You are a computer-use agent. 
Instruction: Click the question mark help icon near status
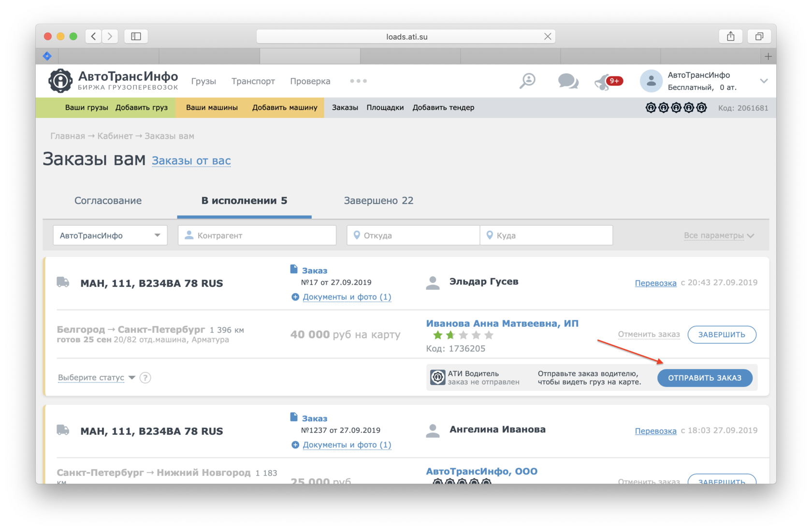[145, 378]
